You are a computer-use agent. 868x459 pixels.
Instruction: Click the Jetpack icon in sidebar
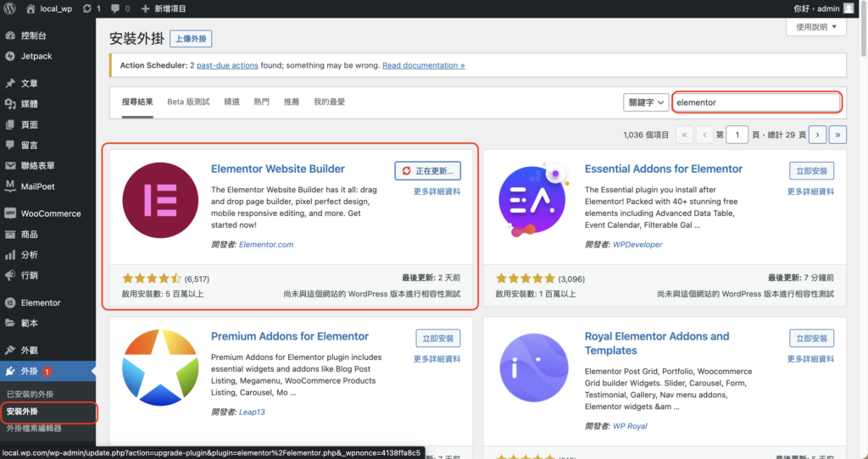pos(10,56)
